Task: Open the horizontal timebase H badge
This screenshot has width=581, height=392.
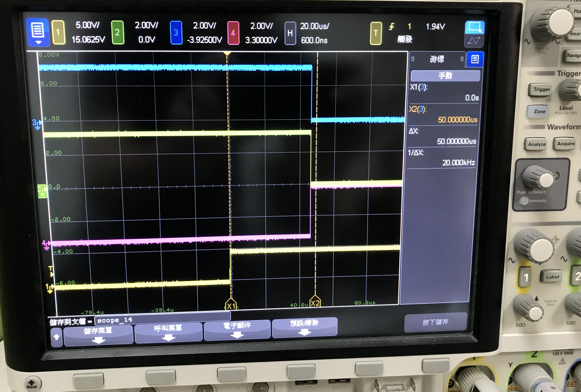Action: (290, 33)
